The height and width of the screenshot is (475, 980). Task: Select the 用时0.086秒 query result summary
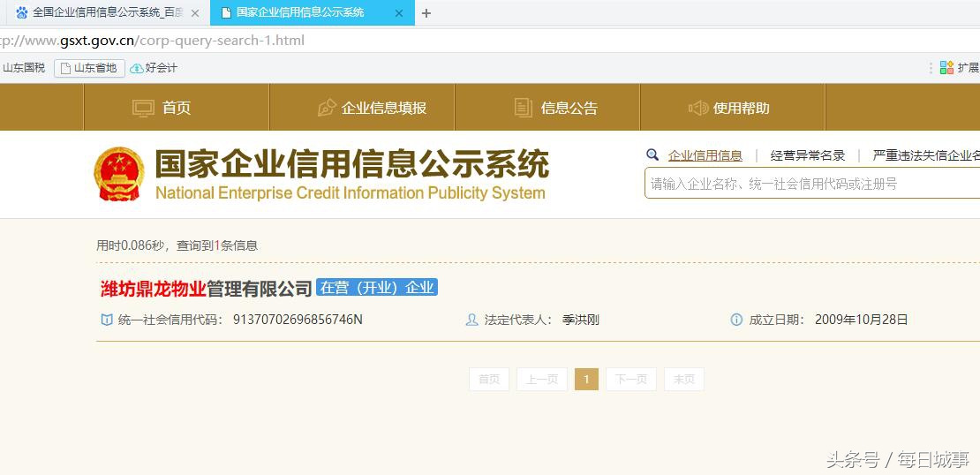[x=177, y=245]
